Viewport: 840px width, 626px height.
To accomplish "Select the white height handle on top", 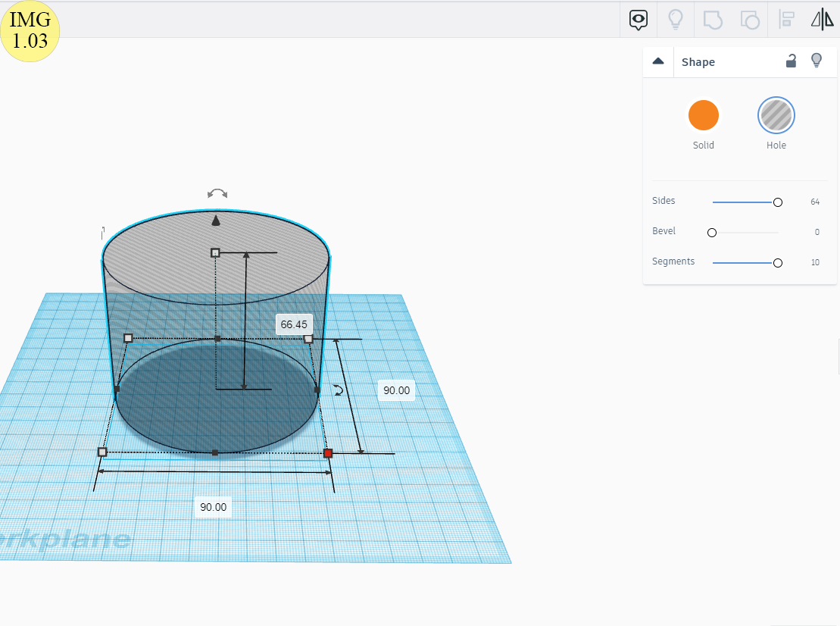I will [x=215, y=252].
